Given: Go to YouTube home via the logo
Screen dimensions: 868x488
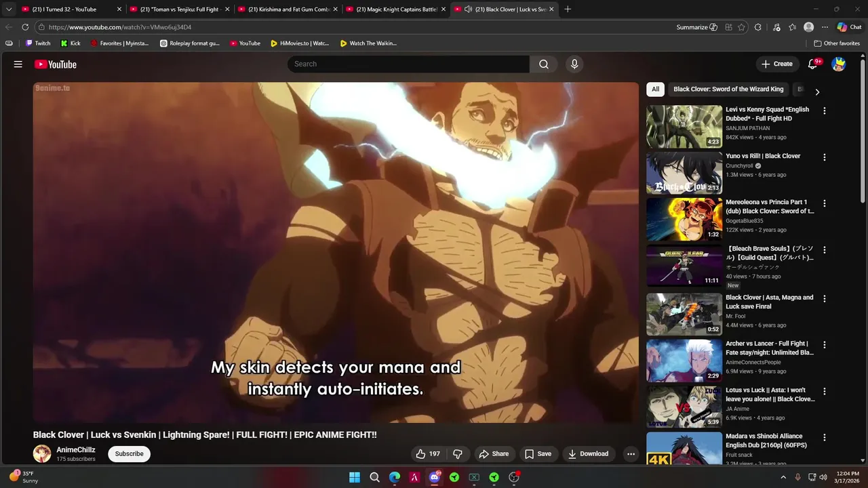Looking at the screenshot, I should coord(56,64).
